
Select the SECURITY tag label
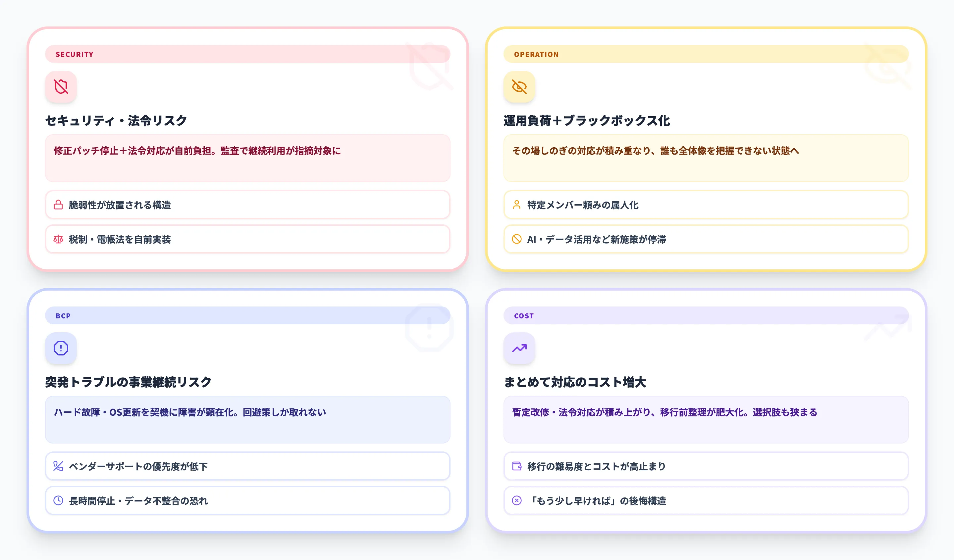coord(74,54)
